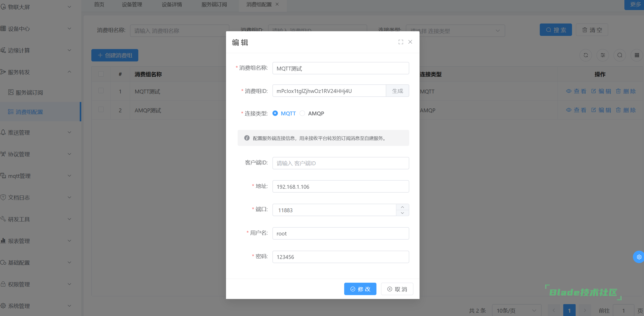Click the 生成 ID generate button
Viewport: 644px width, 316px height.
397,91
